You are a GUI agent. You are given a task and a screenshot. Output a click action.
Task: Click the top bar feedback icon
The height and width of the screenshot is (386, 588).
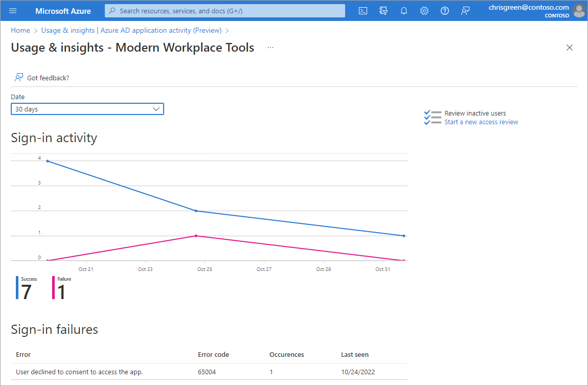(x=465, y=11)
